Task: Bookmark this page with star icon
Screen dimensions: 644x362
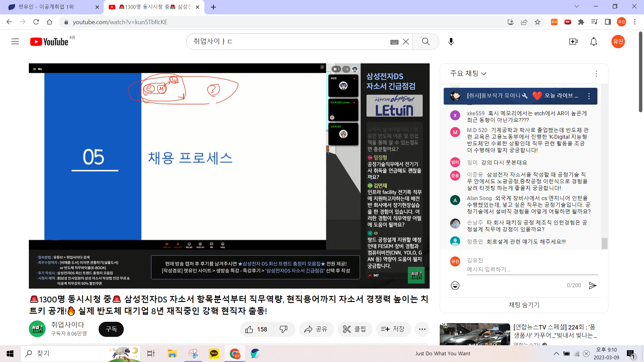Action: pyautogui.click(x=537, y=22)
